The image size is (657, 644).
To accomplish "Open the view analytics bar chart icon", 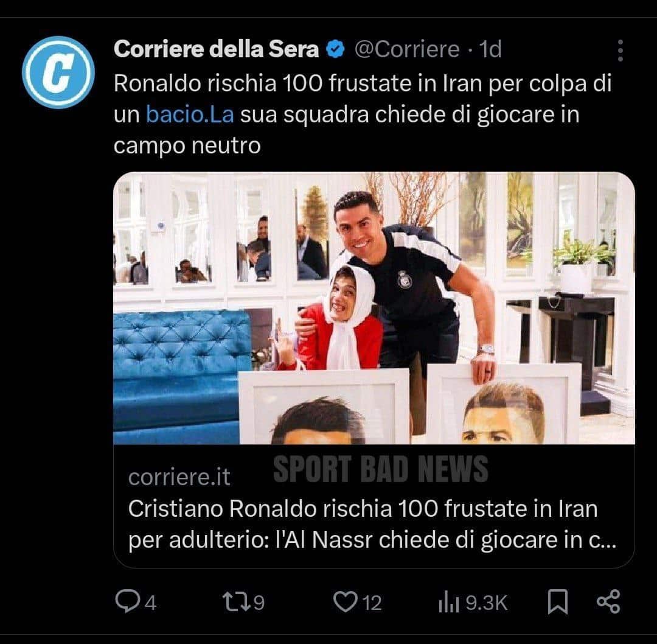I will point(448,602).
